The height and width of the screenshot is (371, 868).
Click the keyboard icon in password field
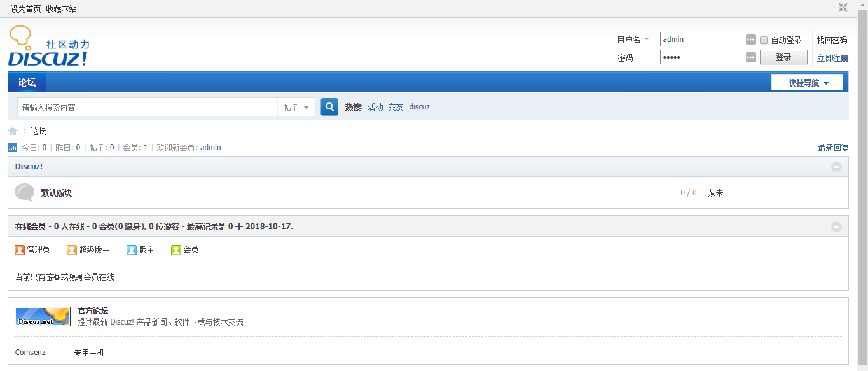750,58
